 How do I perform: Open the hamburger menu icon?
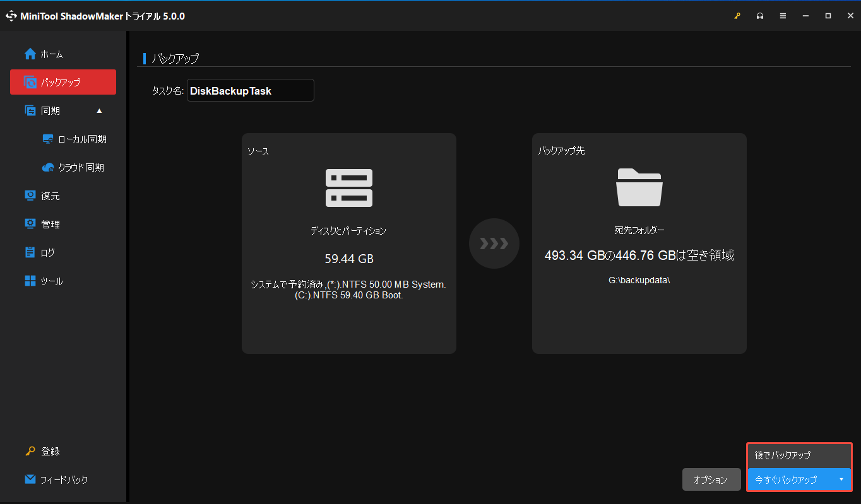(783, 16)
